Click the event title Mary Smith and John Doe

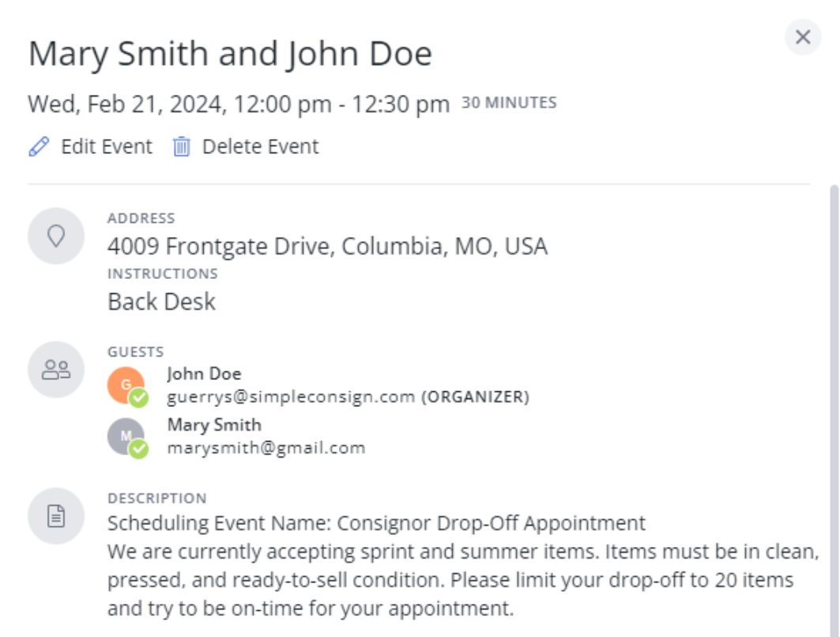pos(231,54)
